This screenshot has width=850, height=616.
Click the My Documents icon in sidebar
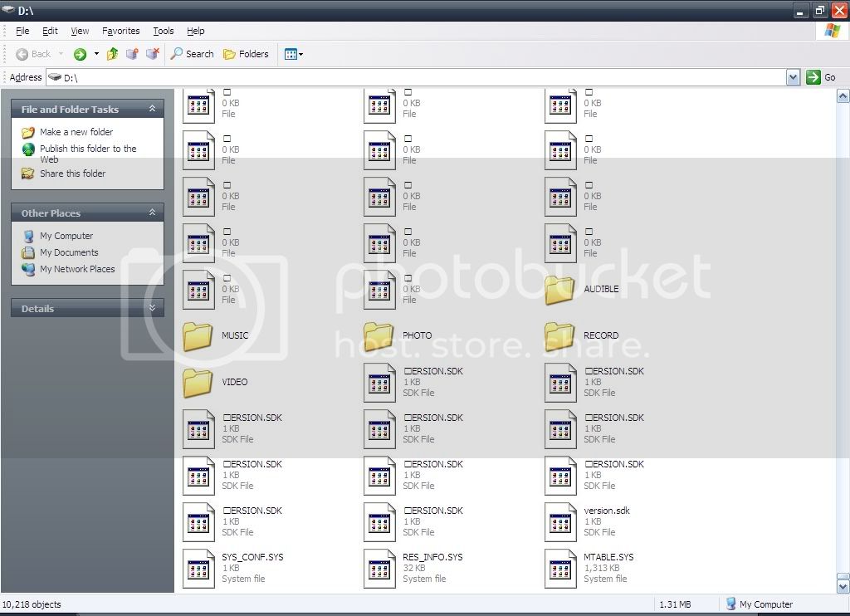point(28,252)
